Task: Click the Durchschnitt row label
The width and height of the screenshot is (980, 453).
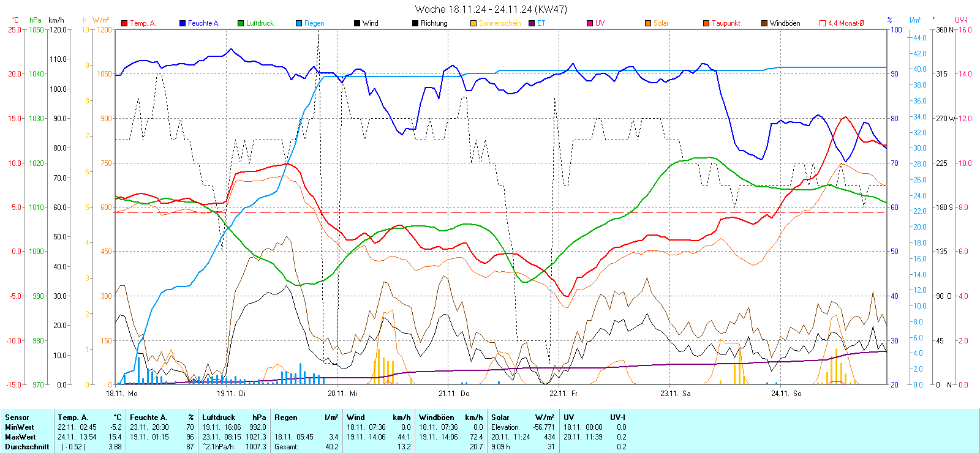Action: click(27, 447)
